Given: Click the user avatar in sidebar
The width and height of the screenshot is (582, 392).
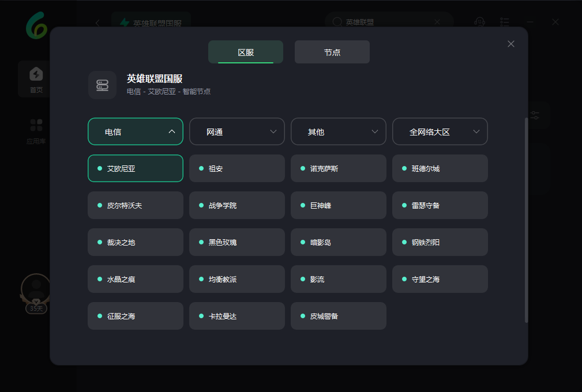Looking at the screenshot, I should [36, 287].
